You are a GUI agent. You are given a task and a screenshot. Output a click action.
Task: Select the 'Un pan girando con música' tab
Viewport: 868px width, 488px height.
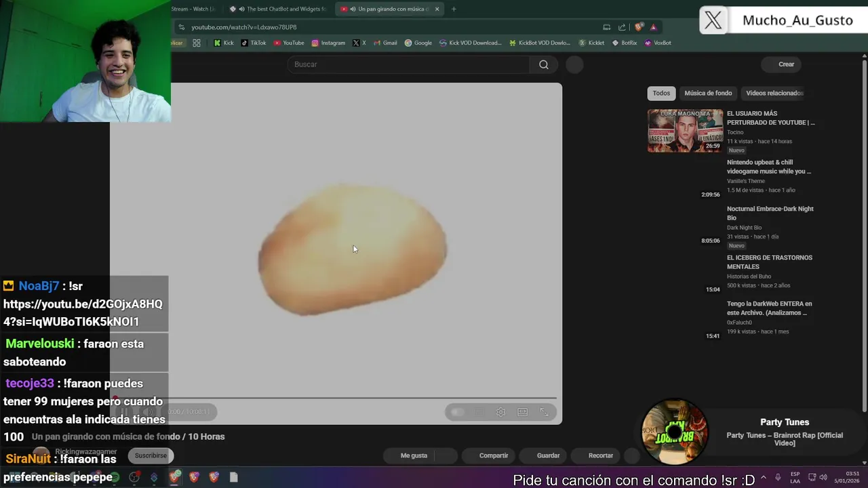390,9
